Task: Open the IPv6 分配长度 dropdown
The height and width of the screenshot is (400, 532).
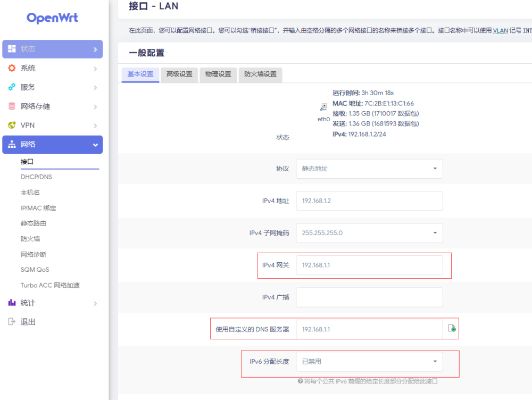Action: (369, 362)
